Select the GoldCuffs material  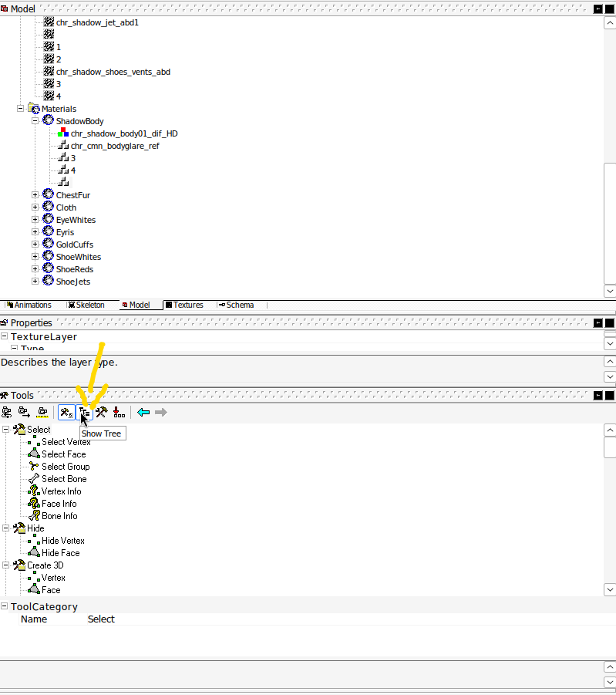(74, 245)
